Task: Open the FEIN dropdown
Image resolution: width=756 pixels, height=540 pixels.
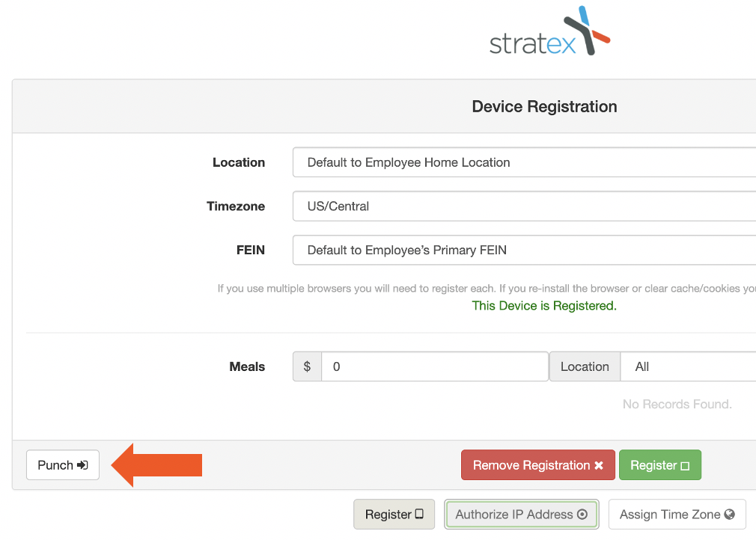Action: [x=524, y=250]
